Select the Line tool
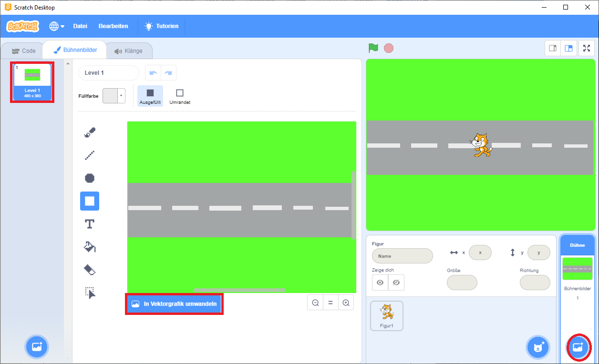 click(x=90, y=155)
